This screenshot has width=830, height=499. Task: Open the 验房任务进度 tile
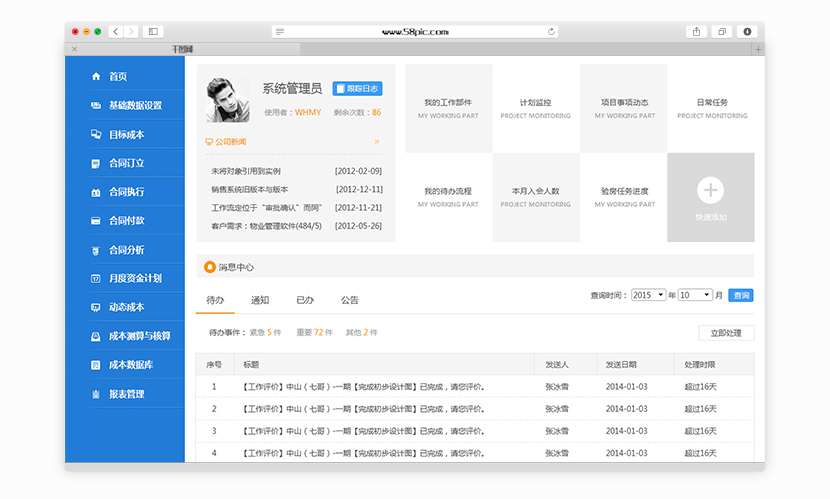click(625, 197)
